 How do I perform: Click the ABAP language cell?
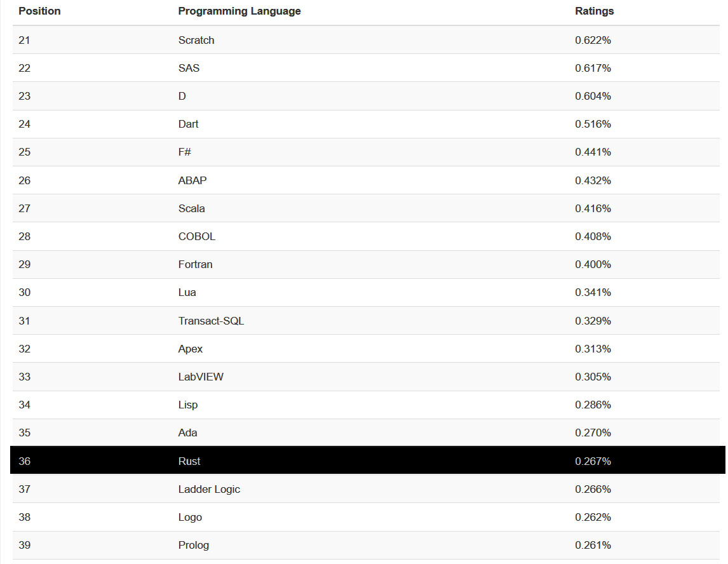192,180
